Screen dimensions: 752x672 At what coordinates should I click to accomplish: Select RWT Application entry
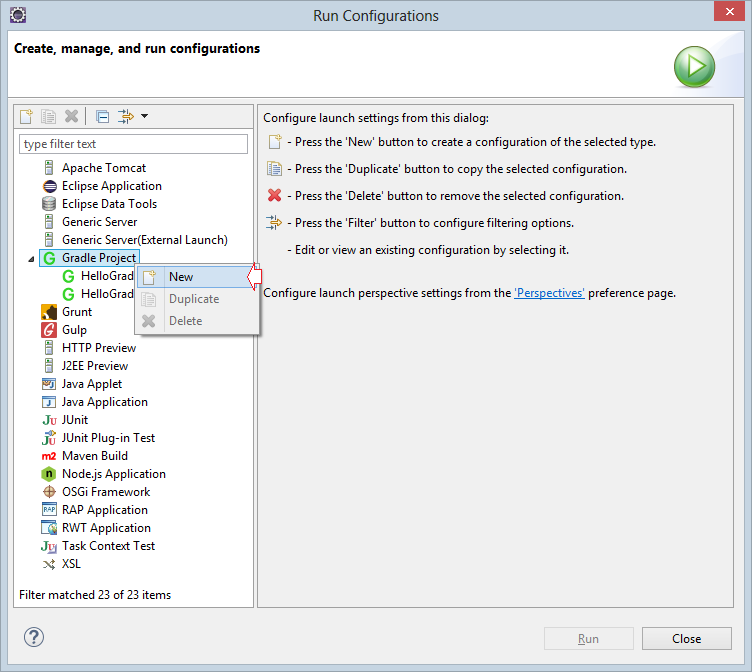click(106, 528)
